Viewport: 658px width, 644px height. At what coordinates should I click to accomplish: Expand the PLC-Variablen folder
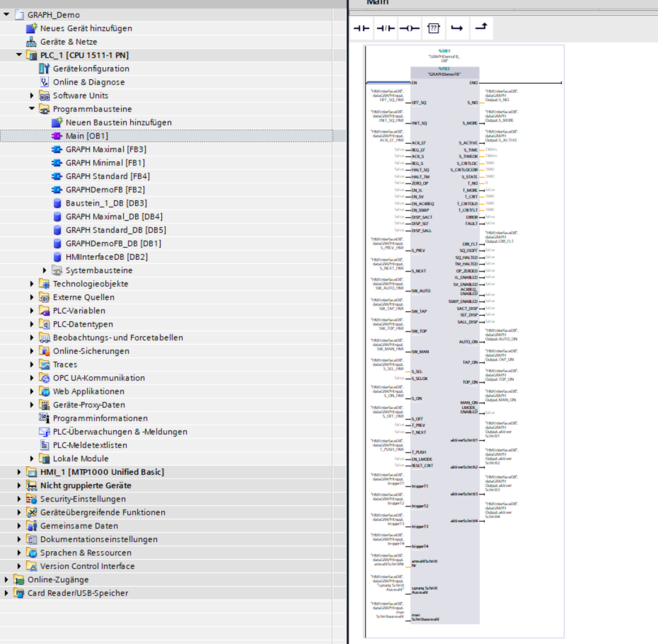[x=32, y=311]
